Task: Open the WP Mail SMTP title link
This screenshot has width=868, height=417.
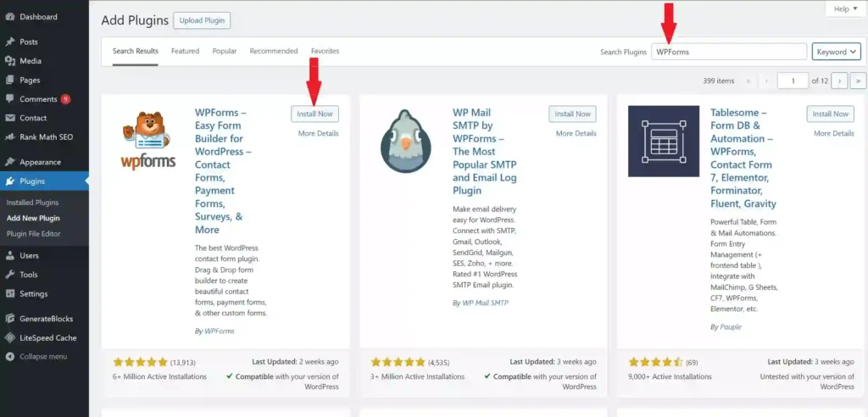Action: (x=484, y=152)
